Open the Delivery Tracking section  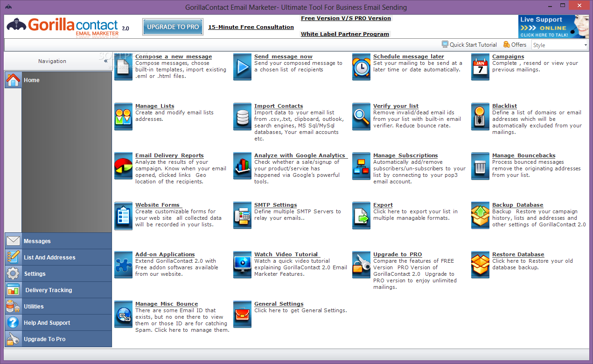pos(58,290)
